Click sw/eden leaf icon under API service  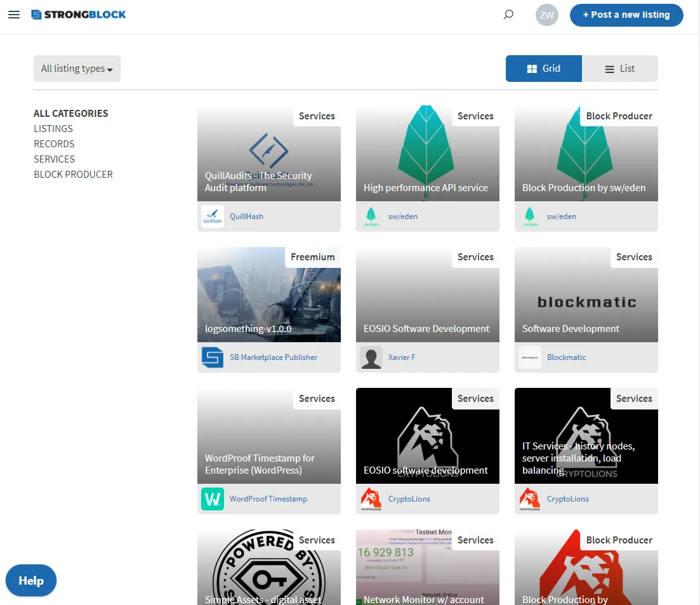(x=371, y=216)
